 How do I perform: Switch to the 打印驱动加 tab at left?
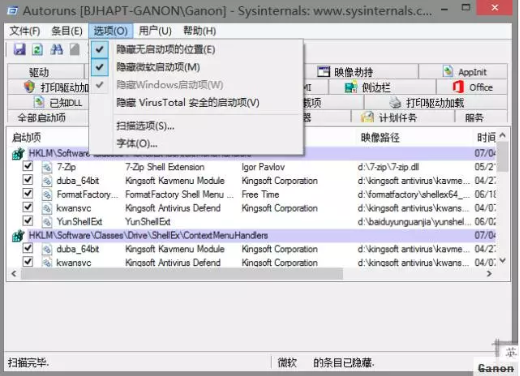(x=48, y=87)
